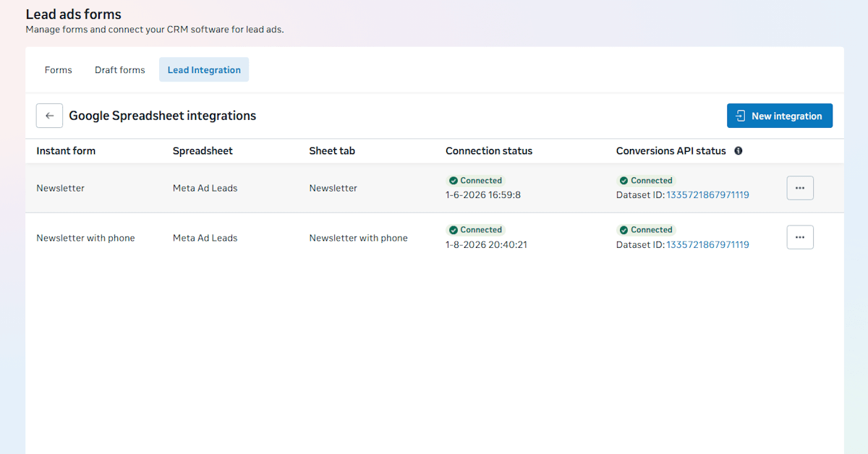The image size is (868, 454).
Task: Open Dataset ID link in Newsletter row
Action: click(707, 195)
